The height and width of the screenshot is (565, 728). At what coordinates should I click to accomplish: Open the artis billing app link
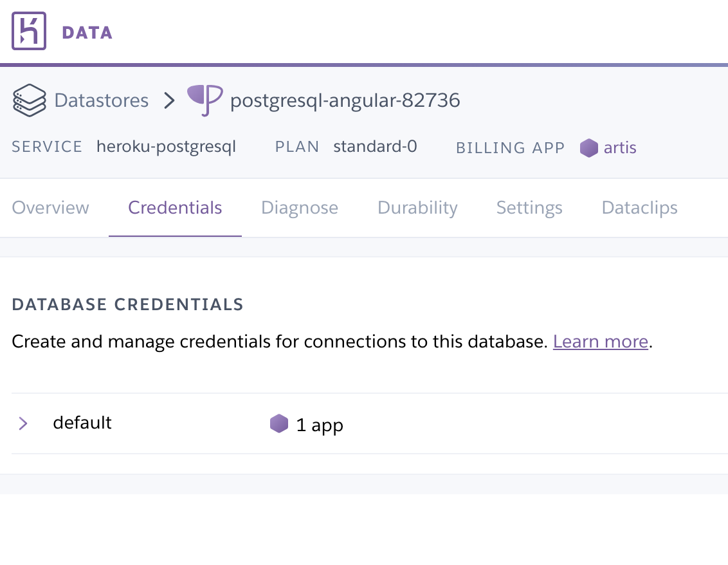coord(620,148)
